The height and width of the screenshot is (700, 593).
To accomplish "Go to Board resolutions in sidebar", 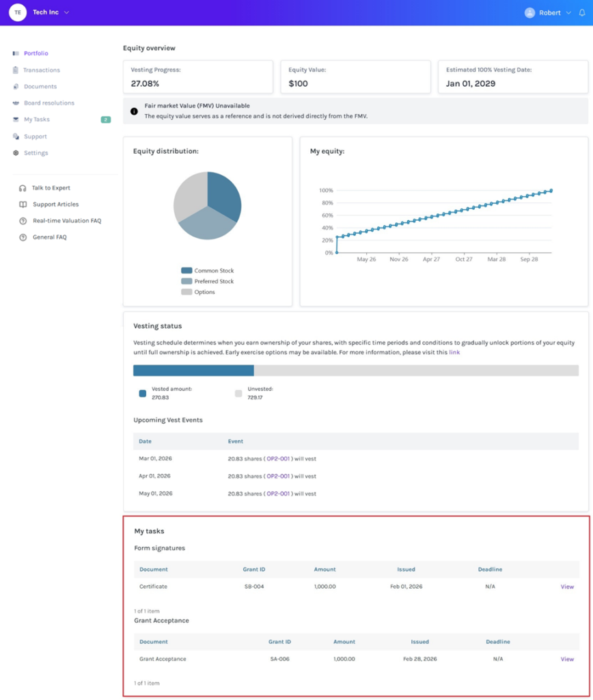I will point(49,103).
